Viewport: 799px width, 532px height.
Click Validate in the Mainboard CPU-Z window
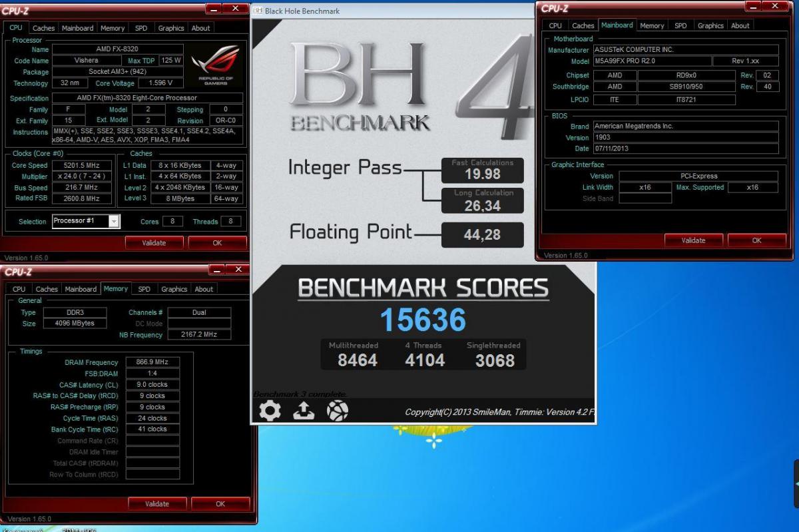point(693,240)
